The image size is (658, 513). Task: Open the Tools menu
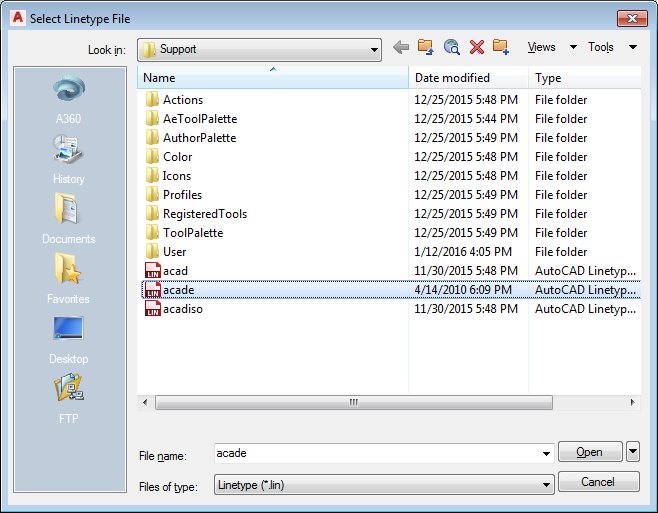pos(601,47)
